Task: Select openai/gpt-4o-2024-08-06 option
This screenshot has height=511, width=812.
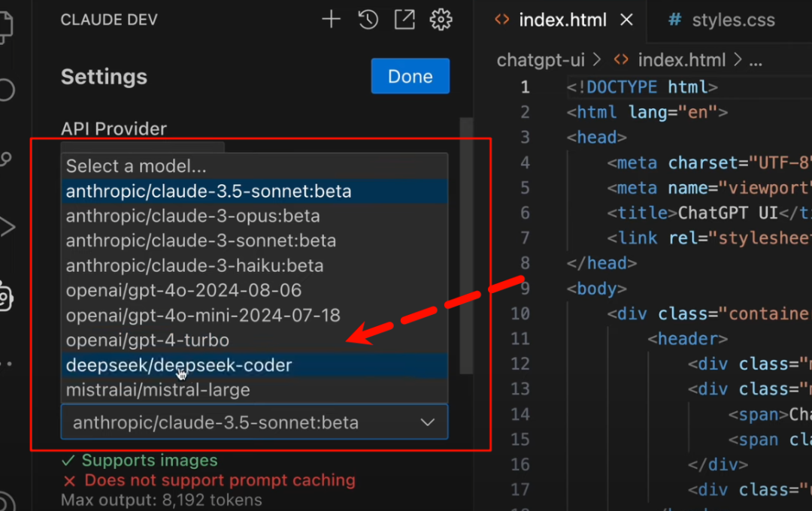Action: [254, 291]
